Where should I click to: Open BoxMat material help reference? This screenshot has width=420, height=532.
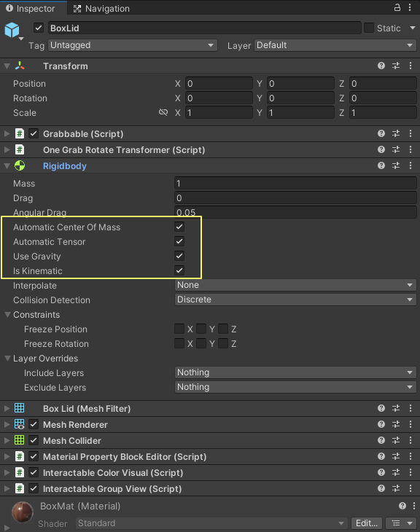click(402, 506)
